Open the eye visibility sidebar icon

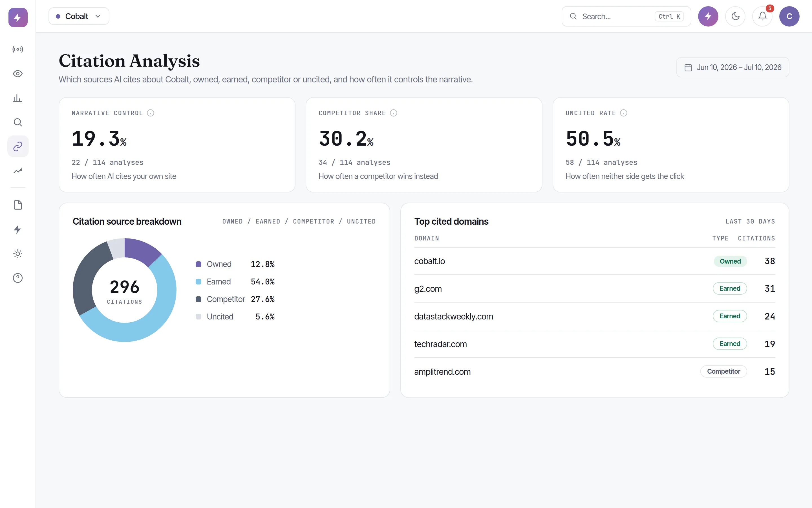(x=18, y=74)
